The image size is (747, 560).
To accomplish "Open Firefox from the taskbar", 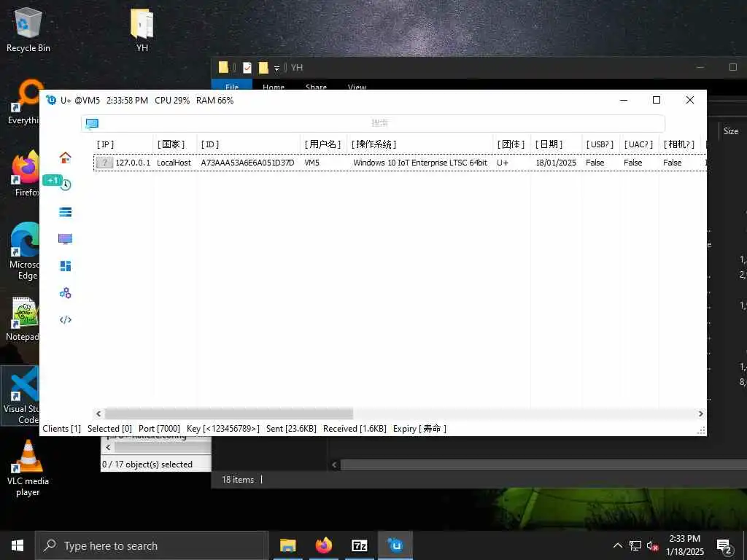I will click(x=323, y=545).
